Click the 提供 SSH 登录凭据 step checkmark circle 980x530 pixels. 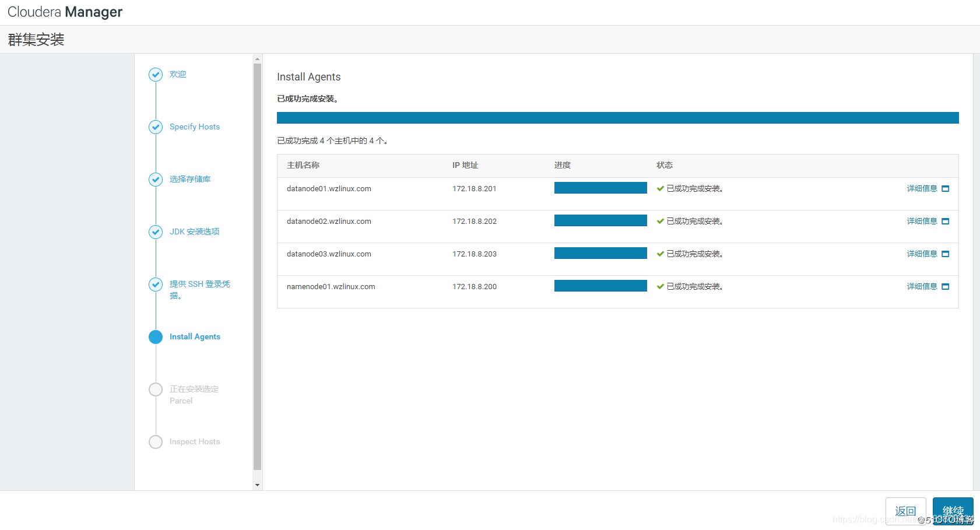156,285
